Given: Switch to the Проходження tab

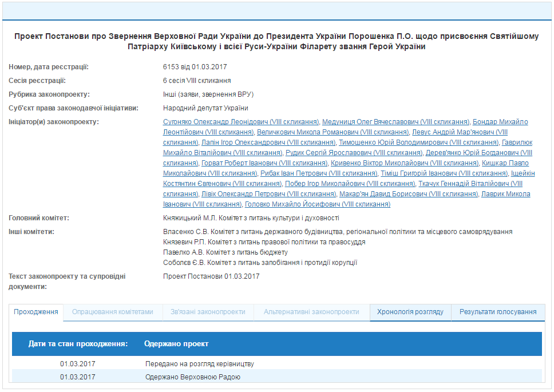Looking at the screenshot, I should point(36,312).
